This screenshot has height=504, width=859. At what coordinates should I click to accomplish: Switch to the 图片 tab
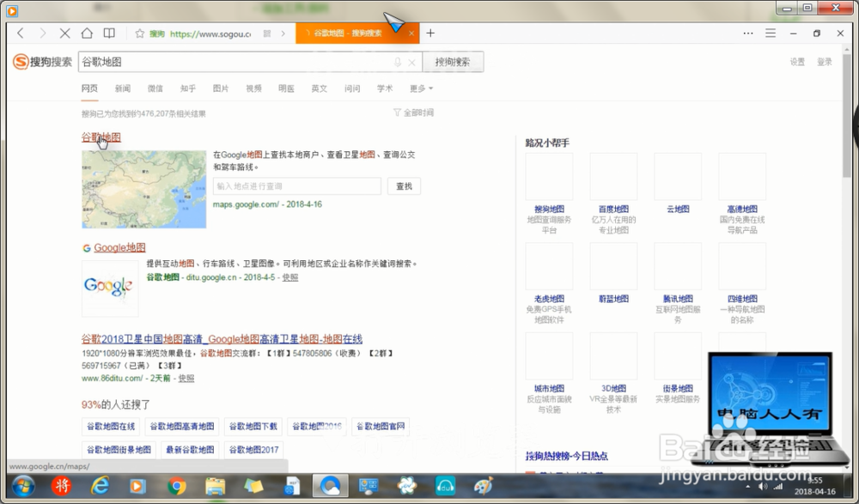(x=221, y=88)
